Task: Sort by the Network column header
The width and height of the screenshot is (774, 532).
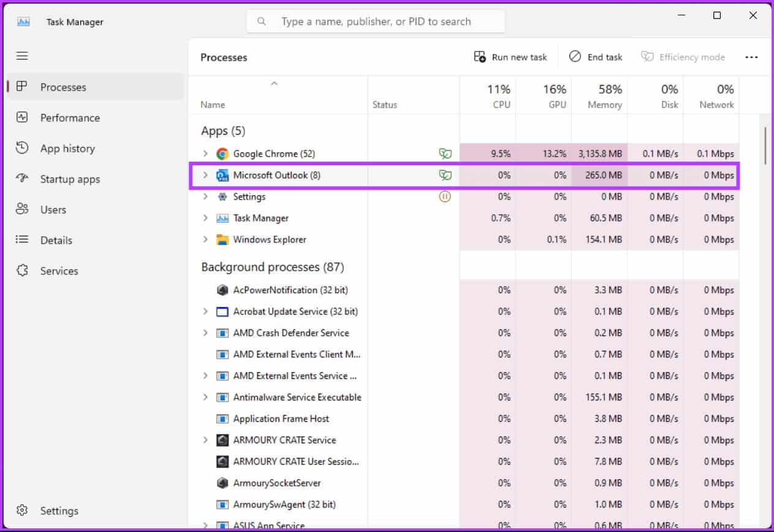Action: pos(711,95)
